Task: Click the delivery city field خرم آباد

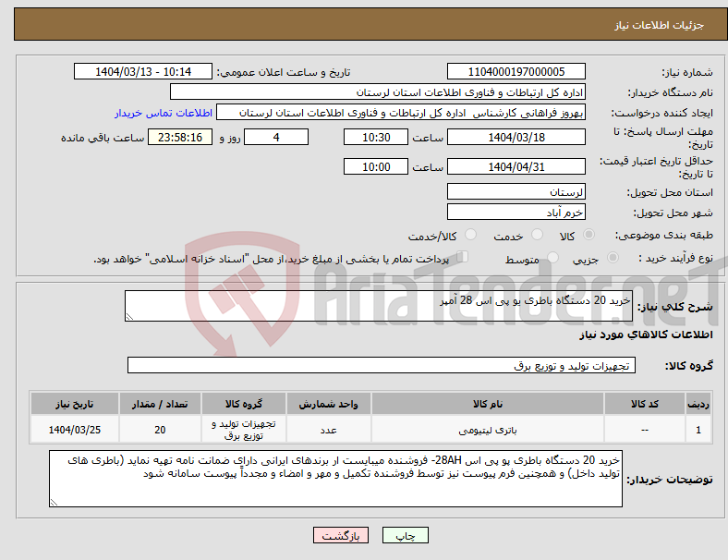Action: pyautogui.click(x=516, y=212)
